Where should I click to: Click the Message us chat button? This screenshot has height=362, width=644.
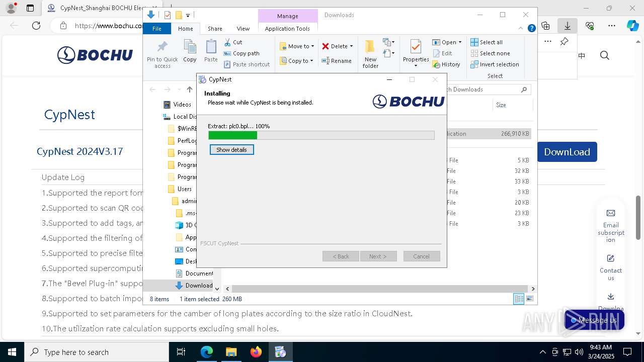pos(594,320)
